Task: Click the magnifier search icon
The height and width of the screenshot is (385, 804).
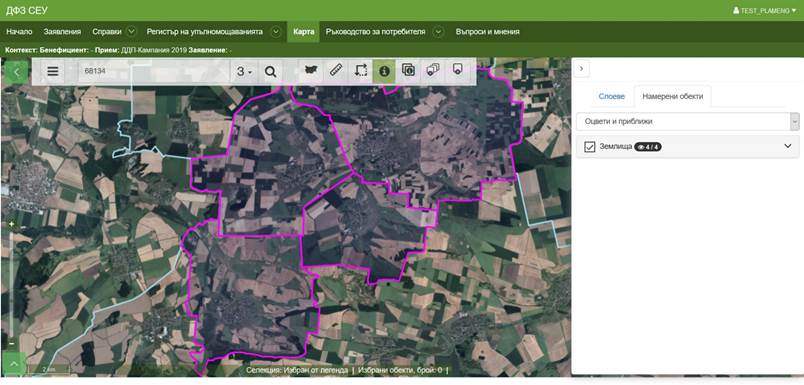Action: (x=270, y=72)
